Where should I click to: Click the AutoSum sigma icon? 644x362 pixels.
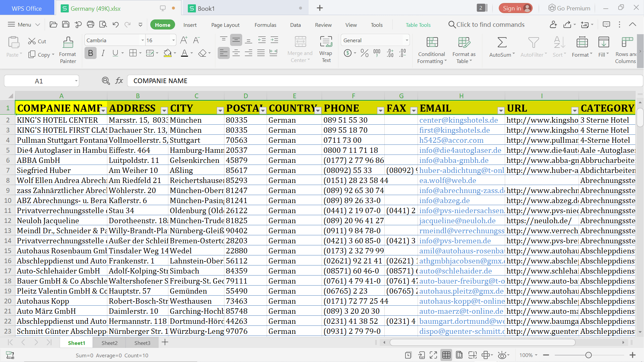502,43
